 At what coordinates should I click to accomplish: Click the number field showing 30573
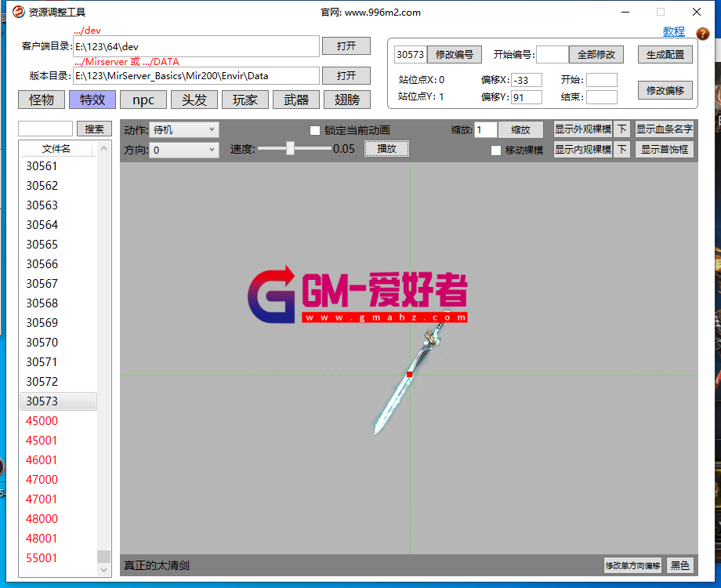pos(411,54)
